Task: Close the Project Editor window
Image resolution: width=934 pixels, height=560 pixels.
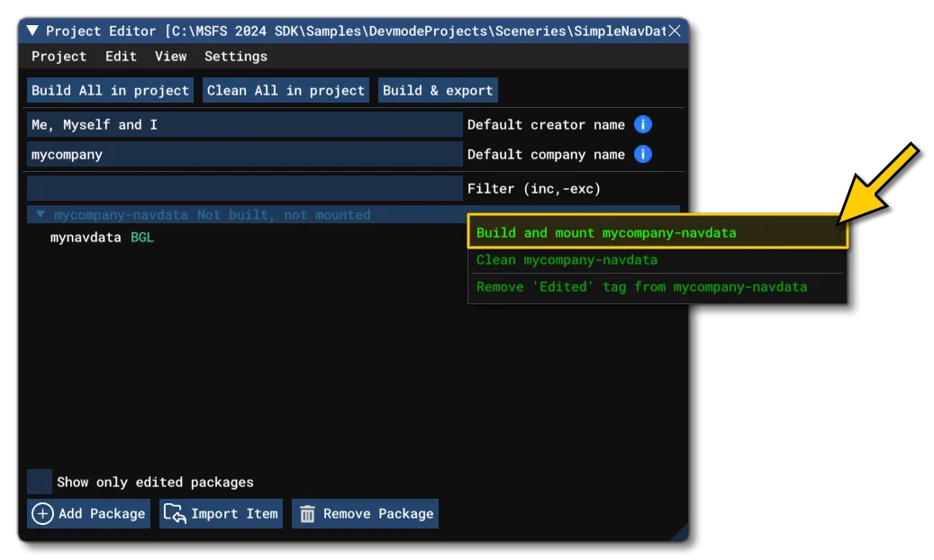Action: 675,31
